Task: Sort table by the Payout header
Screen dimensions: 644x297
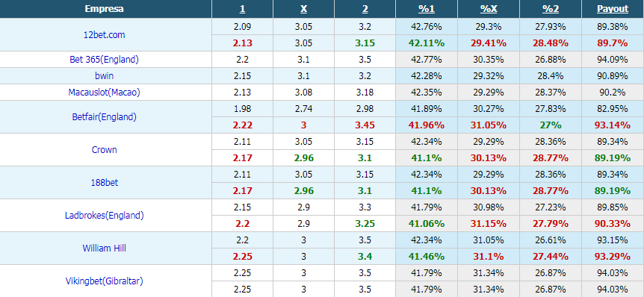Action: pyautogui.click(x=613, y=9)
